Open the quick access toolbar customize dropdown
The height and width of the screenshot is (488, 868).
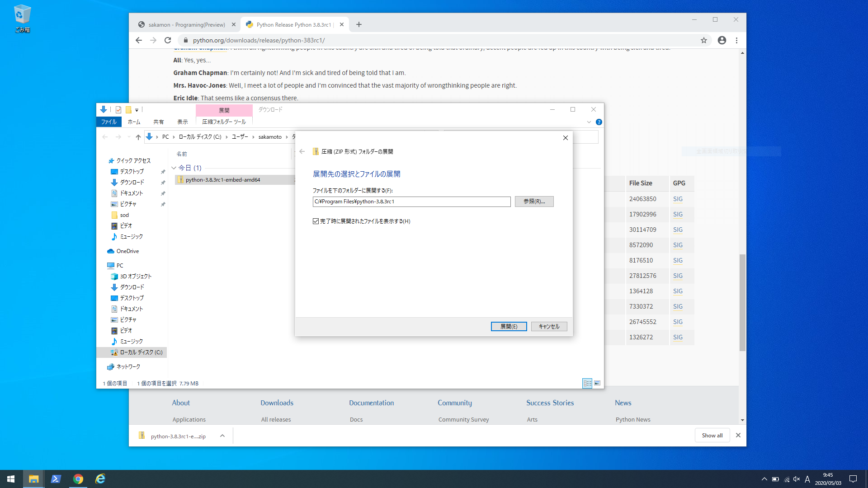click(137, 110)
